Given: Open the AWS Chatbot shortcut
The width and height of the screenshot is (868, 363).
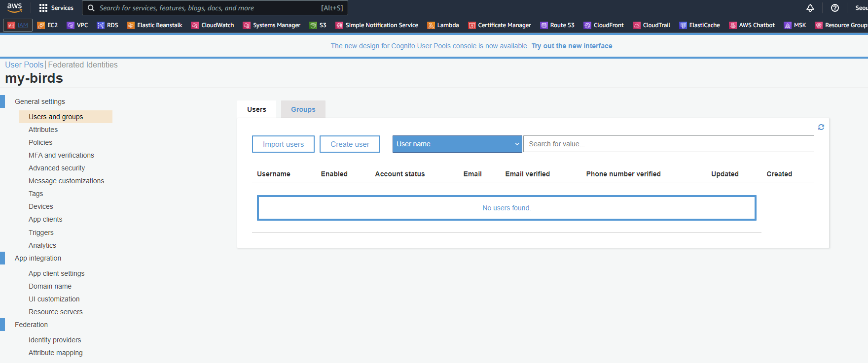Looking at the screenshot, I should (x=752, y=25).
